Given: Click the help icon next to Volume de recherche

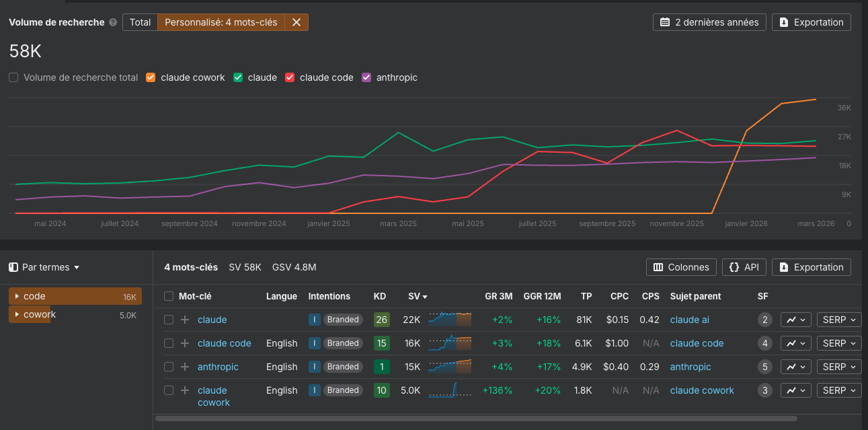Looking at the screenshot, I should click(x=112, y=22).
